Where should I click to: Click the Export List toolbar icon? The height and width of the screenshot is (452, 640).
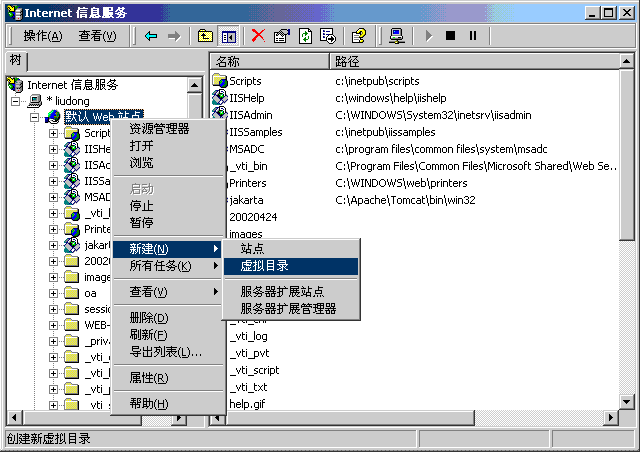pyautogui.click(x=328, y=36)
